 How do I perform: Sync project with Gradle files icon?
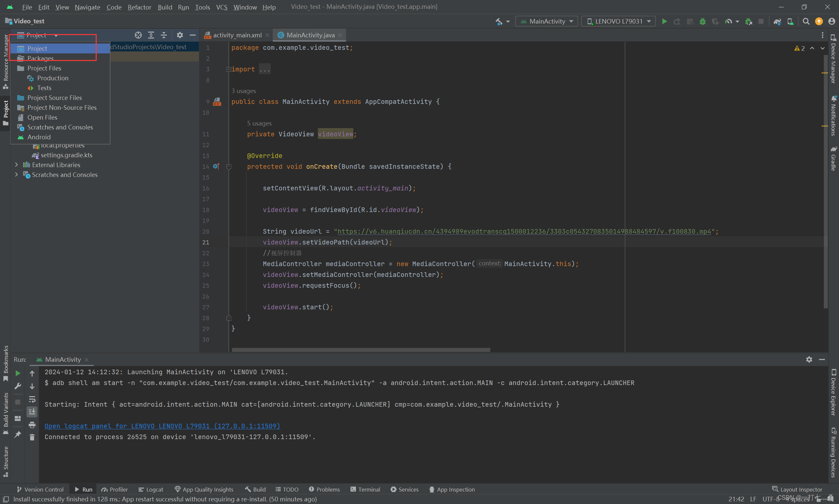(777, 21)
